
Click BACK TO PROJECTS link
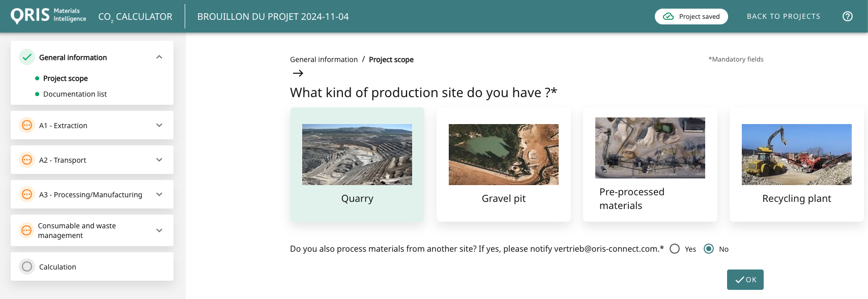tap(783, 16)
